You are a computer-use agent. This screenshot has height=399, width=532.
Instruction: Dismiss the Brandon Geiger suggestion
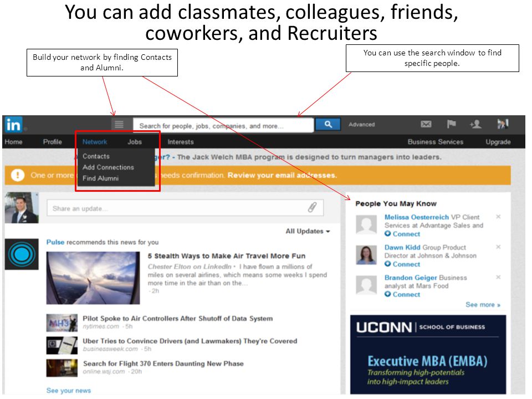498,277
